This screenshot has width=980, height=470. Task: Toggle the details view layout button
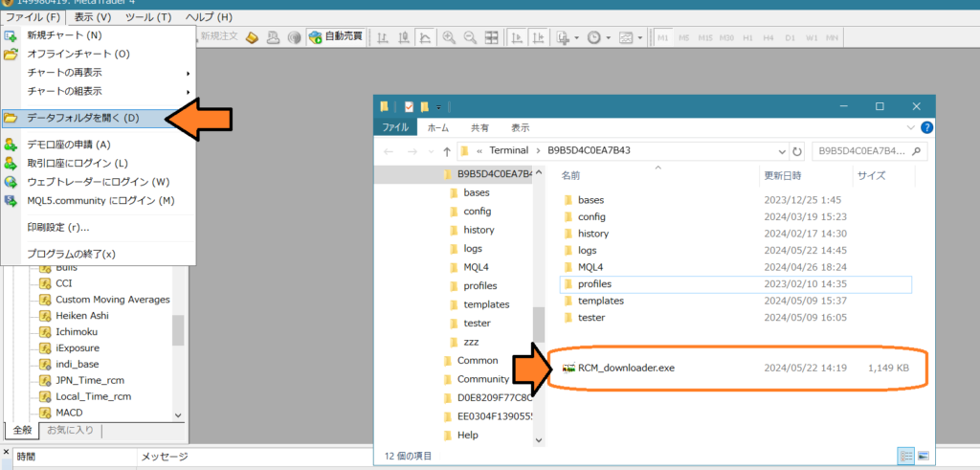[905, 456]
